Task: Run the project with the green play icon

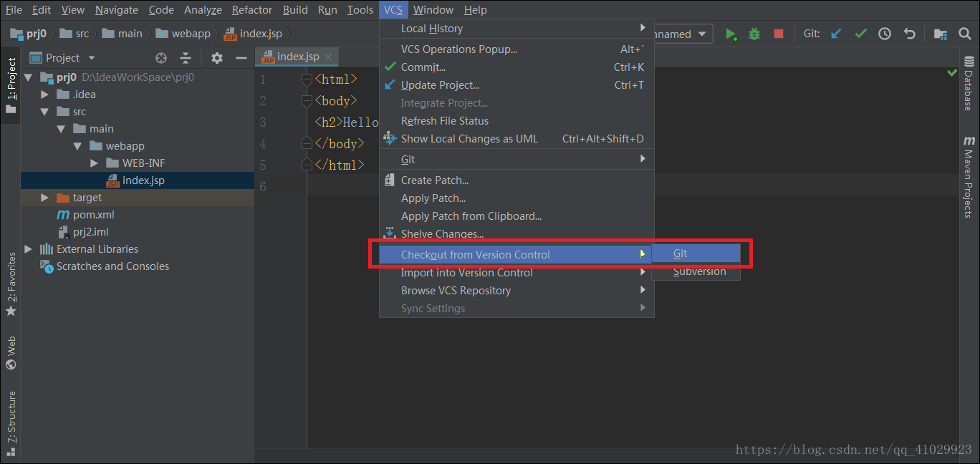Action: (x=730, y=34)
